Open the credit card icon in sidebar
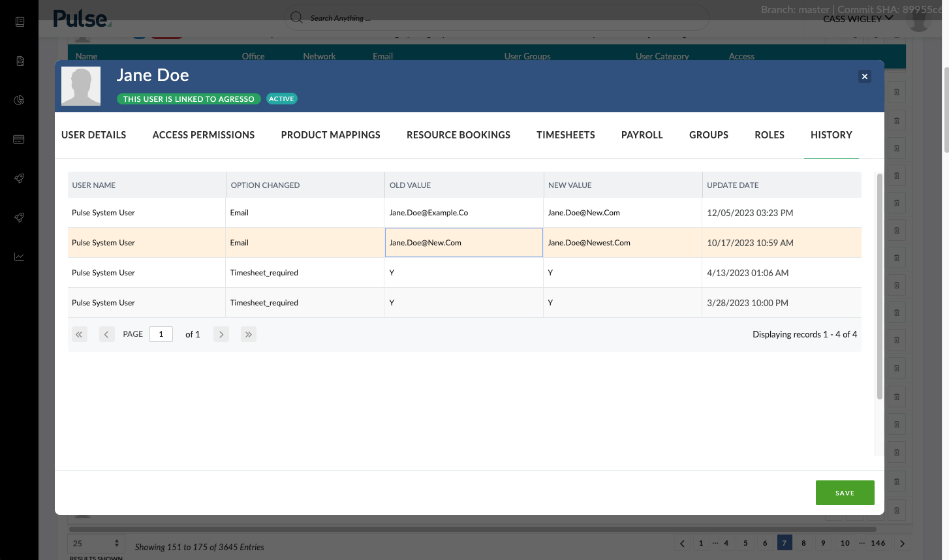This screenshot has height=560, width=949. coord(19,139)
